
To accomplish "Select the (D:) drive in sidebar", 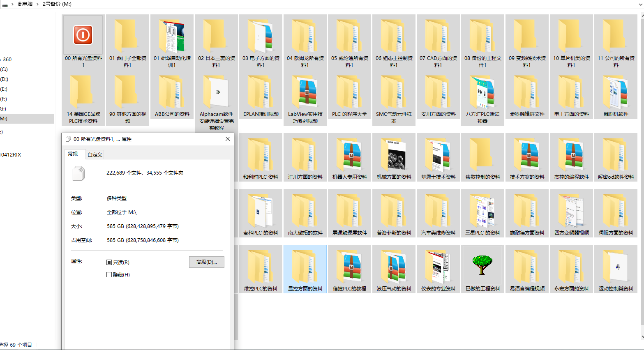I will click(x=4, y=79).
